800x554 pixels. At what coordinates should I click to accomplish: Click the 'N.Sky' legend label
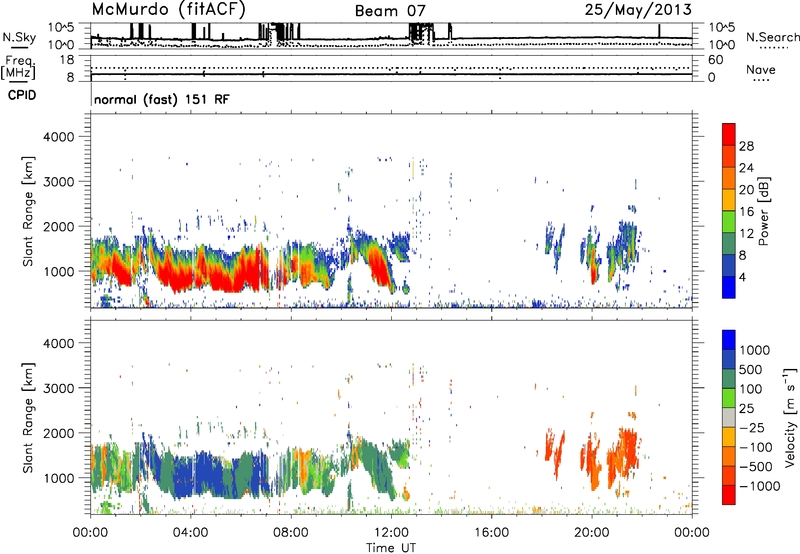19,37
